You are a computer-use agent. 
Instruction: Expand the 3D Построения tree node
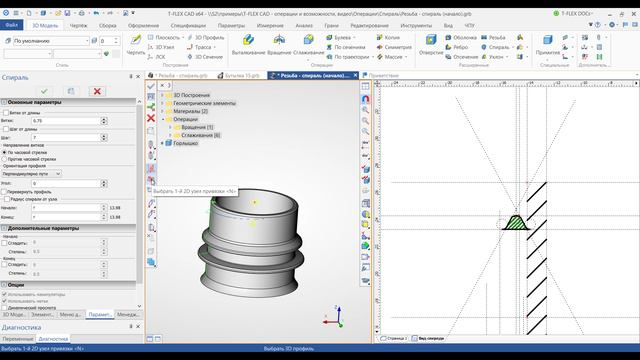click(x=162, y=95)
